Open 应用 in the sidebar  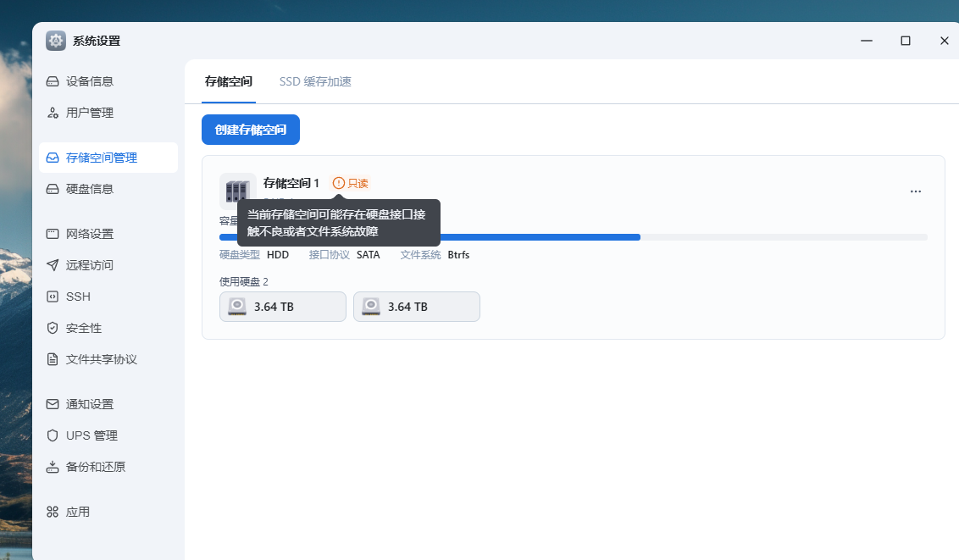click(108, 512)
